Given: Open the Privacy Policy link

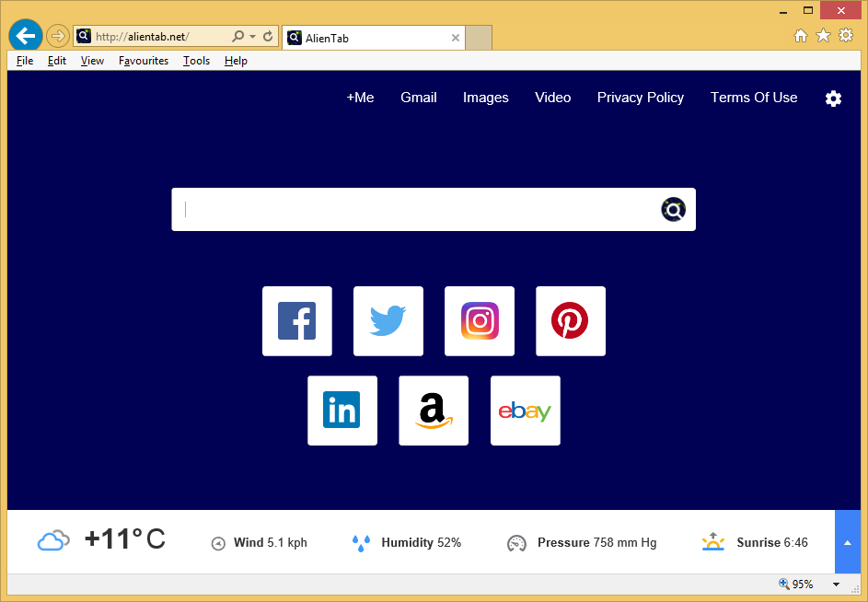Looking at the screenshot, I should coord(641,98).
